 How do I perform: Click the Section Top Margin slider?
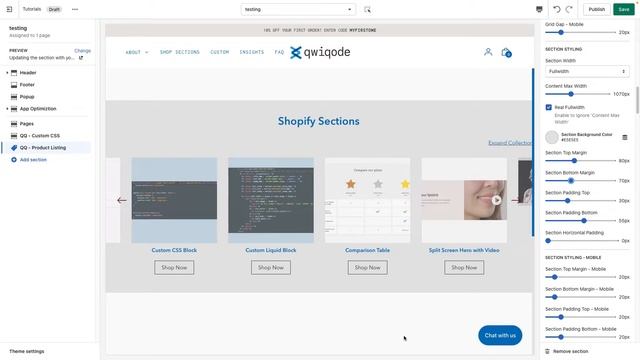[580, 160]
